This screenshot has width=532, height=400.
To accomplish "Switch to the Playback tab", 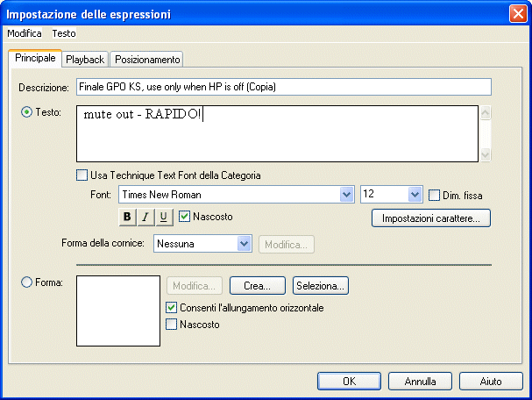I will [x=85, y=60].
